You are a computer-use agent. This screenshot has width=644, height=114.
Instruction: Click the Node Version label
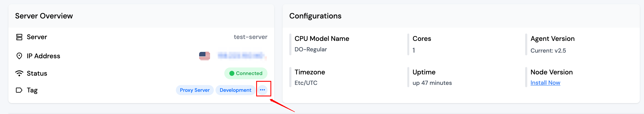tap(551, 72)
